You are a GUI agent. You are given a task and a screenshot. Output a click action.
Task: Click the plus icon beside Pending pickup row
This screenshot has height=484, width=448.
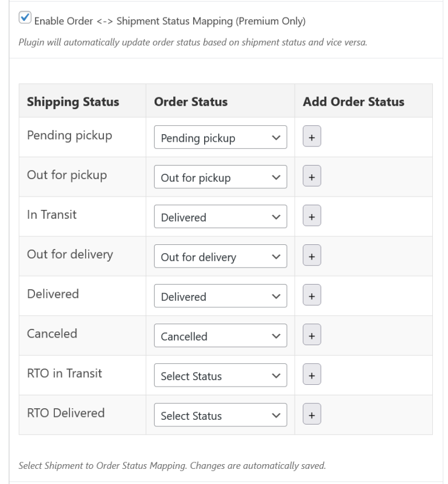click(x=311, y=136)
